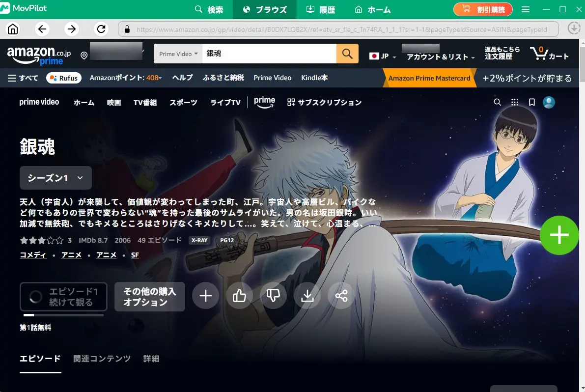
Task: Add to watchlist with the plus icon
Action: point(206,296)
